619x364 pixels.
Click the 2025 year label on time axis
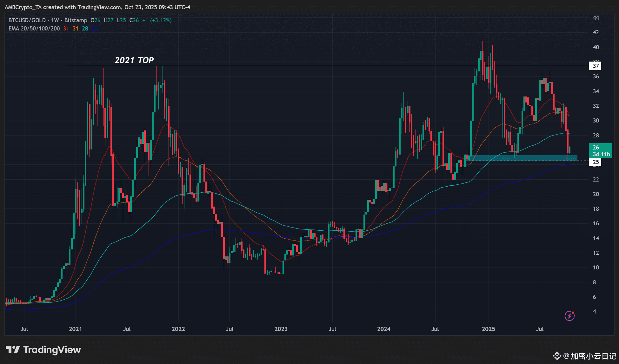(488, 329)
